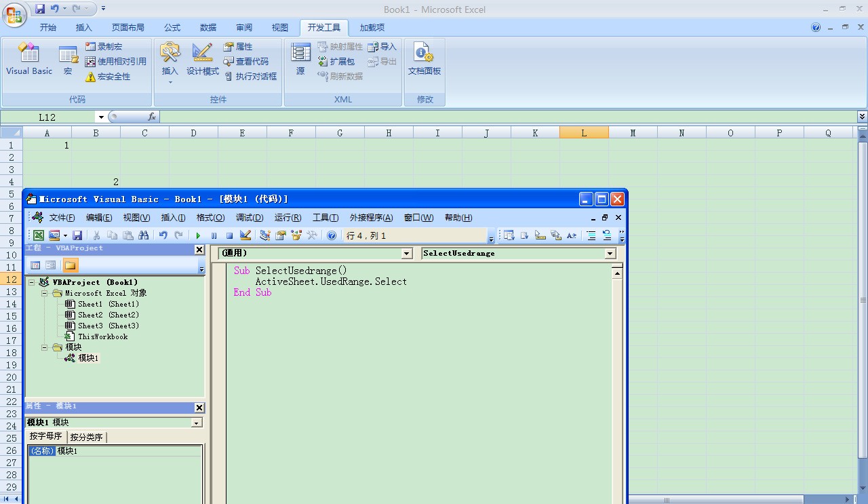Viewport: 868px width, 504px height.
Task: Open the 插入 controls dropdown in ribbon
Action: coord(170,62)
